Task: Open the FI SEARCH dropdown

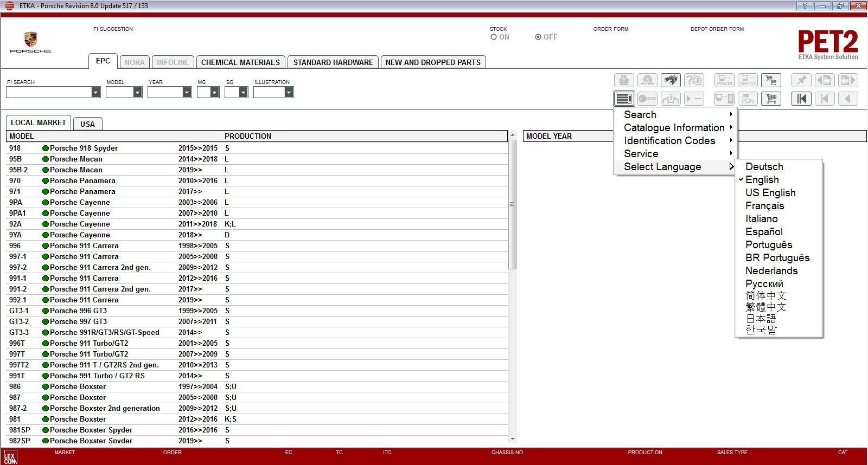Action: point(95,93)
